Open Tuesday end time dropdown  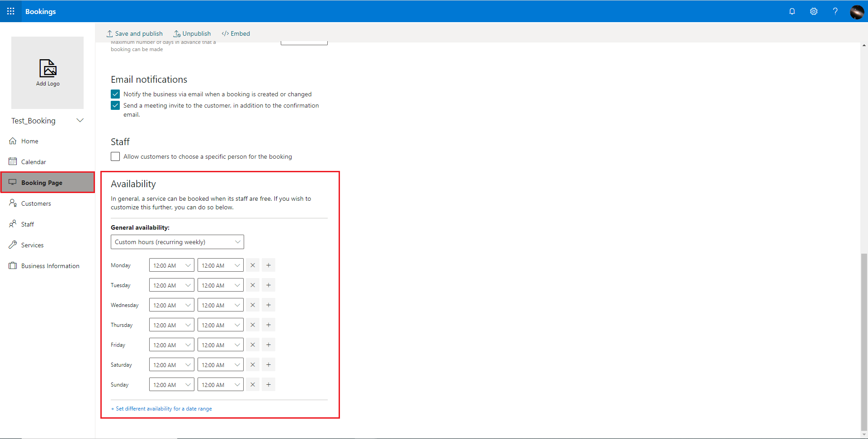pyautogui.click(x=221, y=285)
